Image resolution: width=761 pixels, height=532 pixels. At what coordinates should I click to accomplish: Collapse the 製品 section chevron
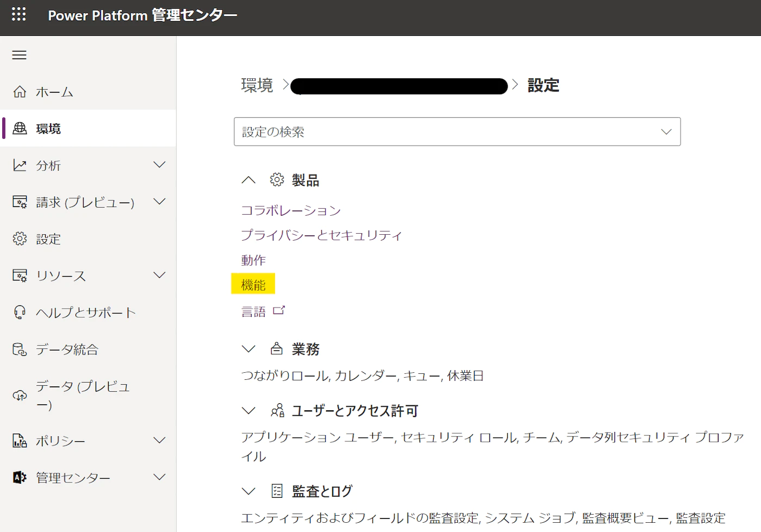(248, 180)
